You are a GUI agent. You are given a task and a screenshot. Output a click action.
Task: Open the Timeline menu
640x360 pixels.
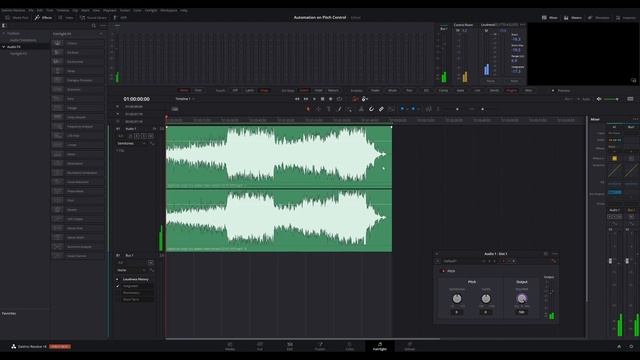(62, 10)
